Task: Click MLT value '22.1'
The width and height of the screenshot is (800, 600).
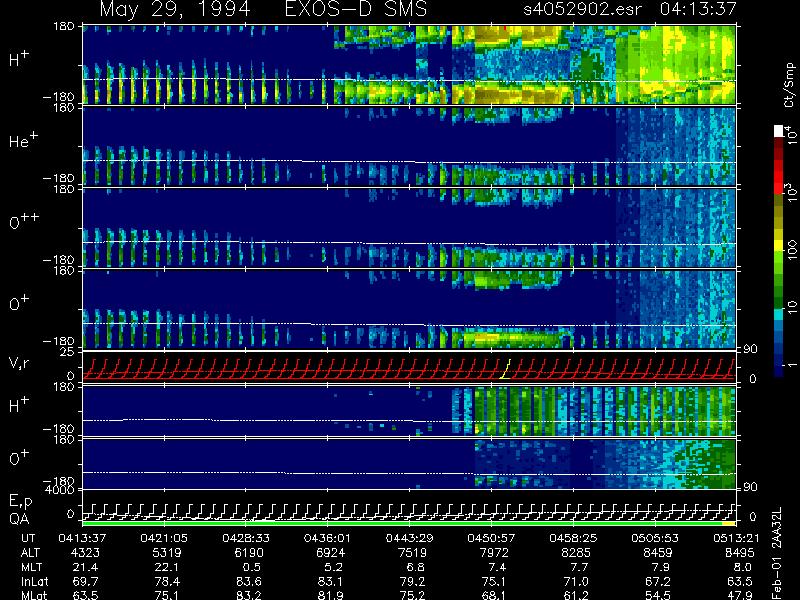Action: click(169, 567)
